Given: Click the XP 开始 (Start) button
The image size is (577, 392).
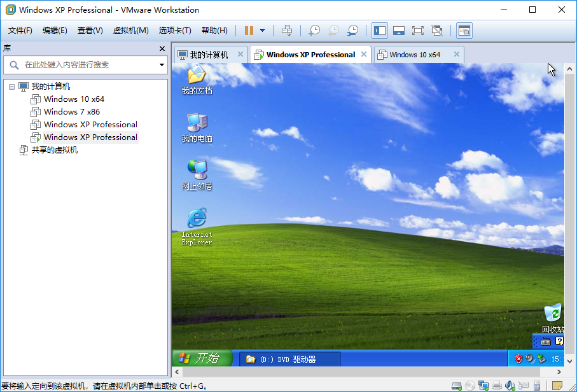Looking at the screenshot, I should tap(202, 358).
